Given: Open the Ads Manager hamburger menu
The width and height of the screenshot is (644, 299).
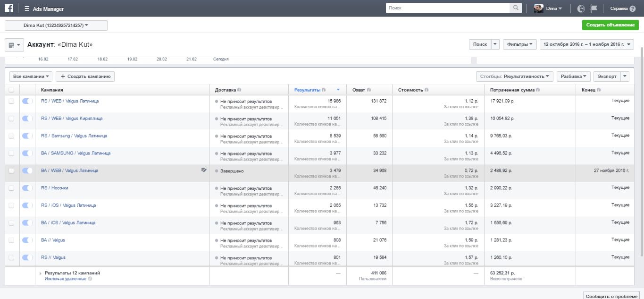Looking at the screenshot, I should [x=27, y=9].
